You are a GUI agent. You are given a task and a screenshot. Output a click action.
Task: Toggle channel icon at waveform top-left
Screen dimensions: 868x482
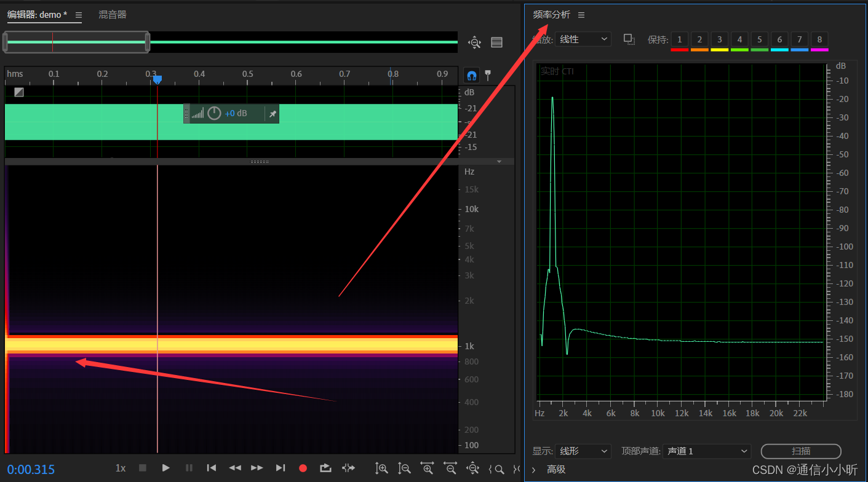click(x=19, y=92)
